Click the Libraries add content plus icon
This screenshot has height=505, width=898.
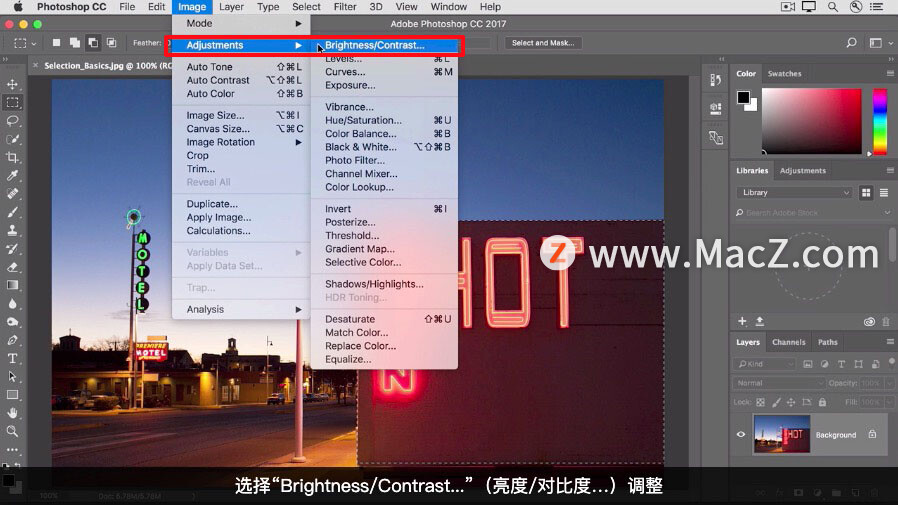(742, 321)
